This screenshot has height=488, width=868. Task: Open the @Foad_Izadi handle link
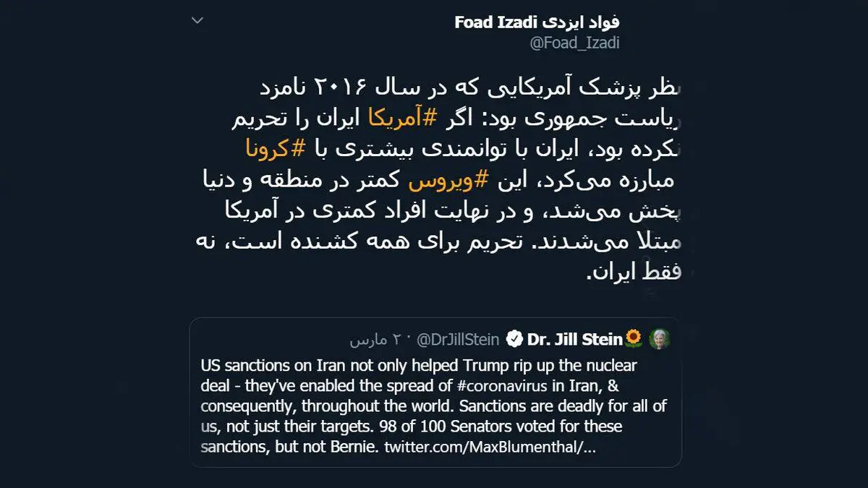coord(574,43)
